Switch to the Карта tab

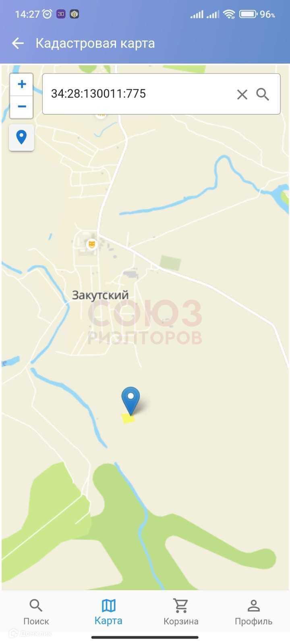[108, 612]
